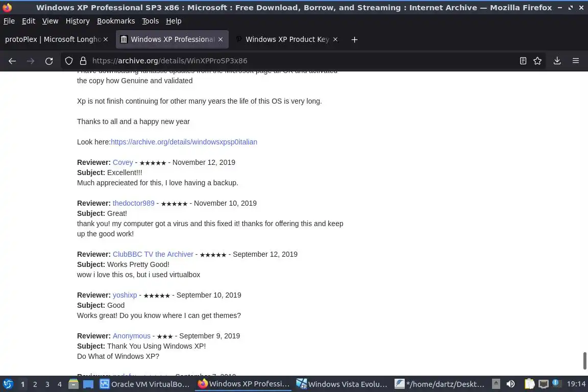Close the Windows XP Product Key tab

click(x=335, y=39)
